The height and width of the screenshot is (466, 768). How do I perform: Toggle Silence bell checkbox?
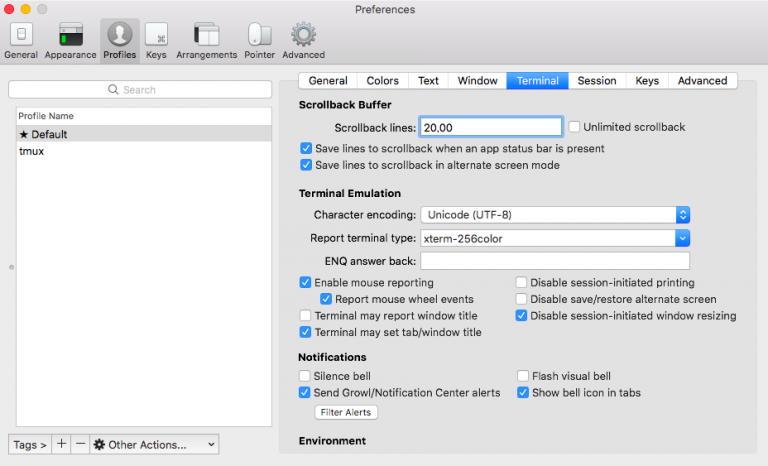pos(306,376)
